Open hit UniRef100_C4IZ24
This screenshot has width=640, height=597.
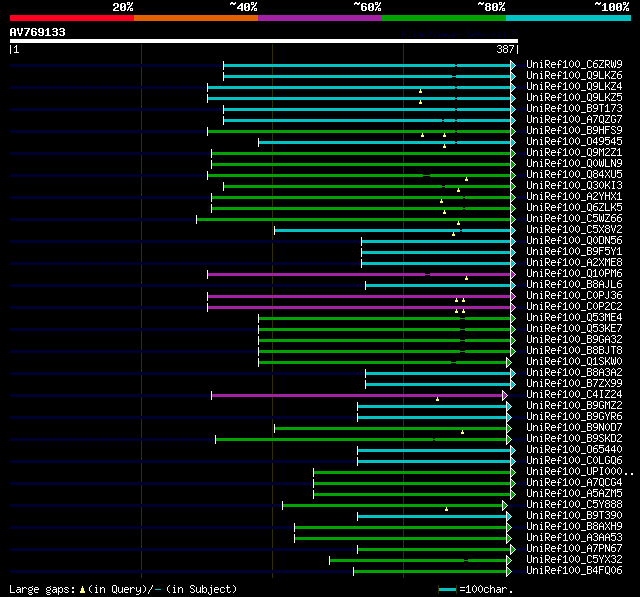(574, 395)
